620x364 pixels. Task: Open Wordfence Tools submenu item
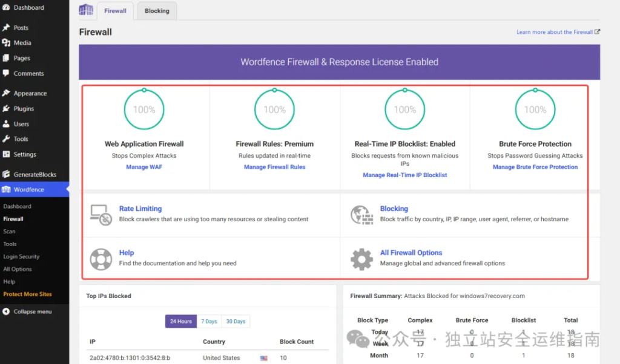tap(10, 244)
